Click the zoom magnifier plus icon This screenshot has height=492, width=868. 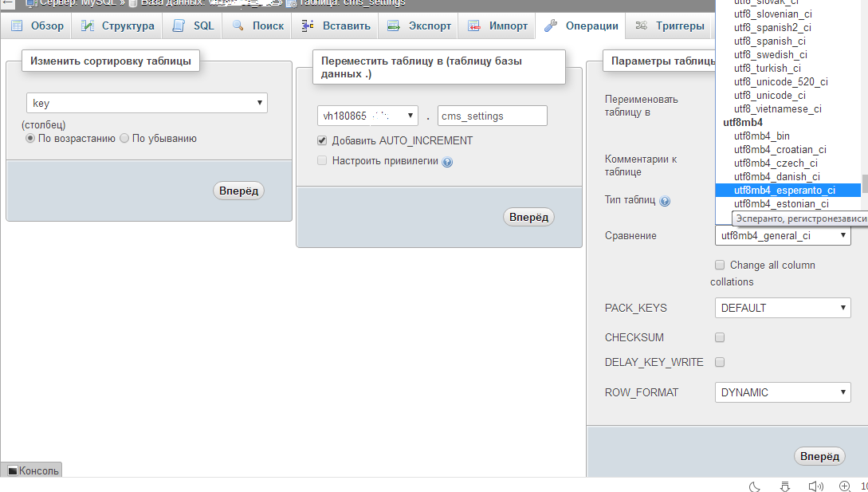point(845,486)
